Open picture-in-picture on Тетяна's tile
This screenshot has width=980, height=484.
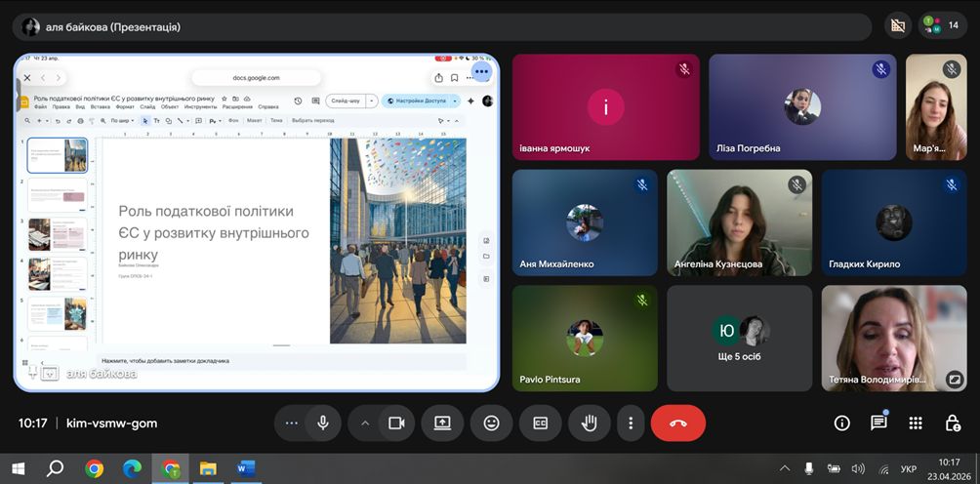955,378
